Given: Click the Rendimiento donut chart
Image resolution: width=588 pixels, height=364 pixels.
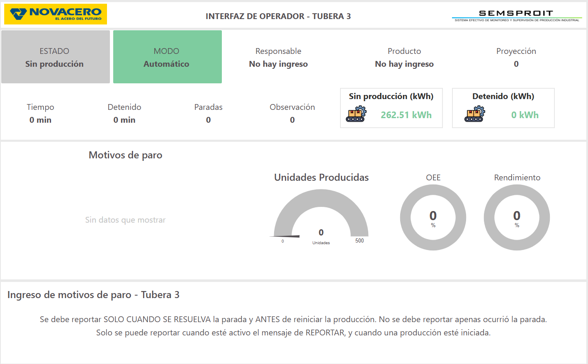Looking at the screenshot, I should click(x=517, y=218).
